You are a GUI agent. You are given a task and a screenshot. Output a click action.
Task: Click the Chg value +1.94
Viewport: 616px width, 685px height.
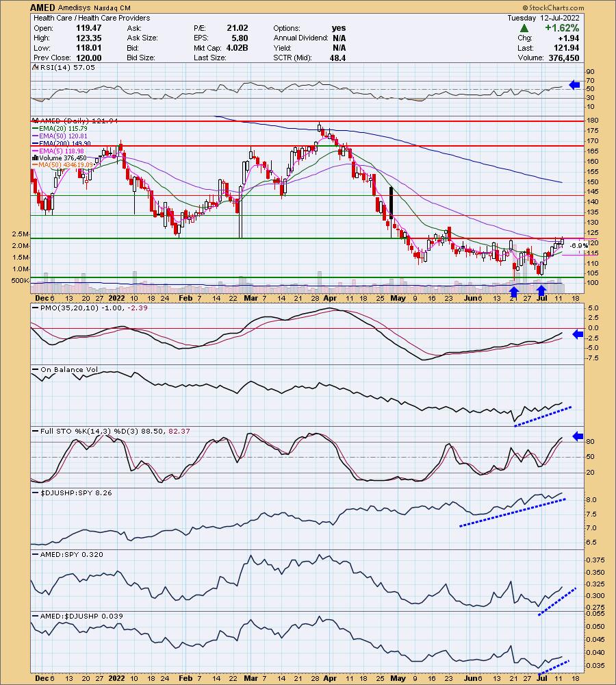(568, 38)
